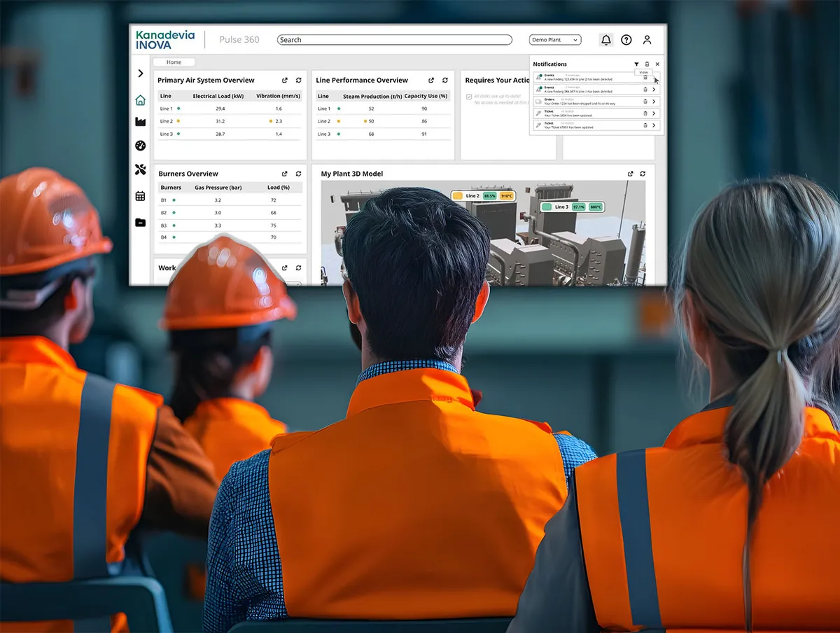Click the Search input field
Image resolution: width=840 pixels, height=633 pixels.
pos(394,40)
